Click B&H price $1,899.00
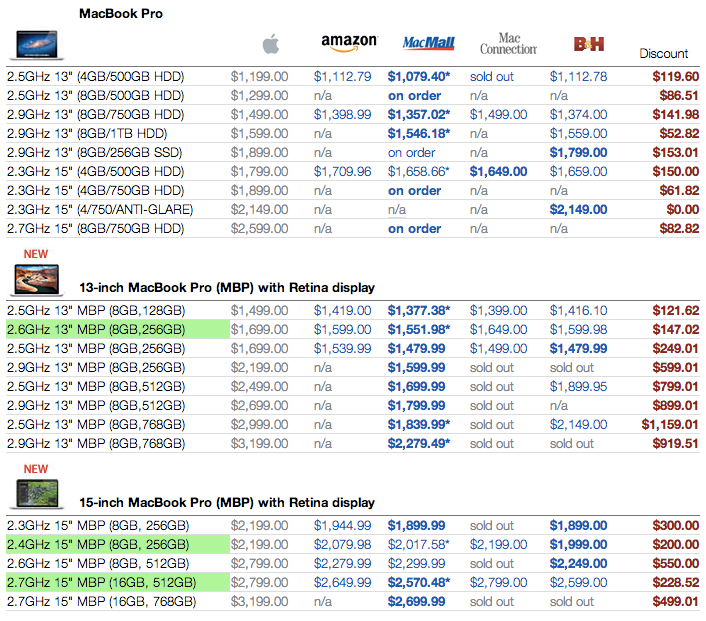This screenshot has width=706, height=621. point(578,526)
